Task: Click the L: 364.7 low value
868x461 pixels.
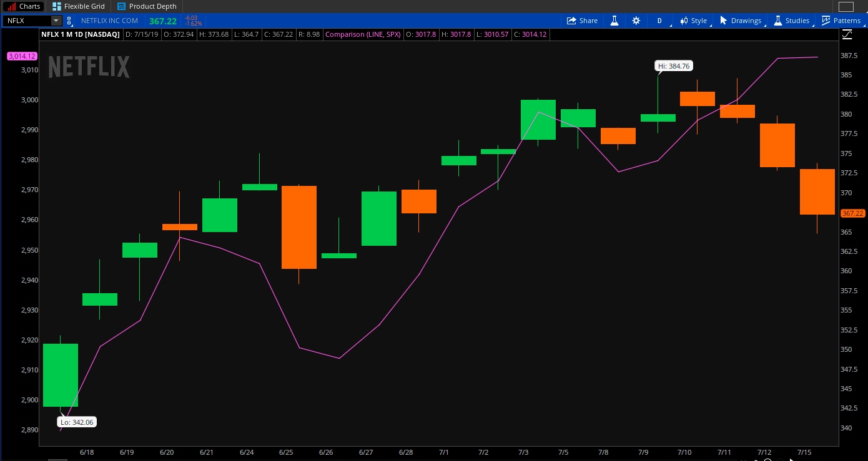Action: click(246, 34)
